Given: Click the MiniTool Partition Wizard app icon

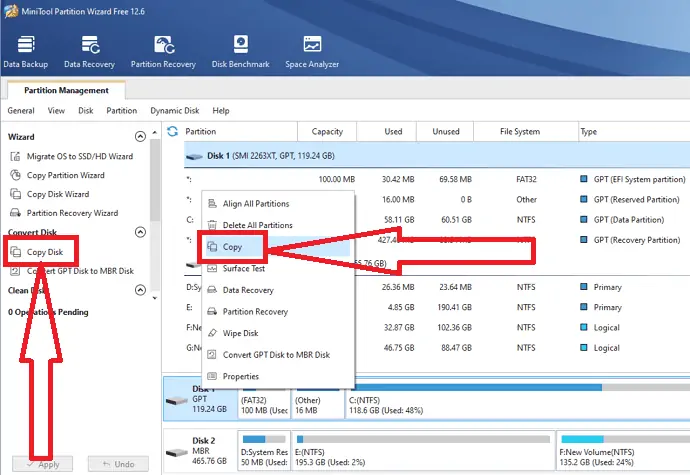Looking at the screenshot, I should [11, 11].
